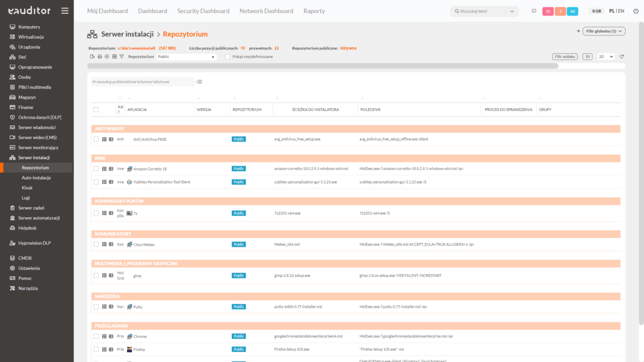This screenshot has height=362, width=644.
Task: Open the notification message icon in header
Action: pyautogui.click(x=533, y=11)
